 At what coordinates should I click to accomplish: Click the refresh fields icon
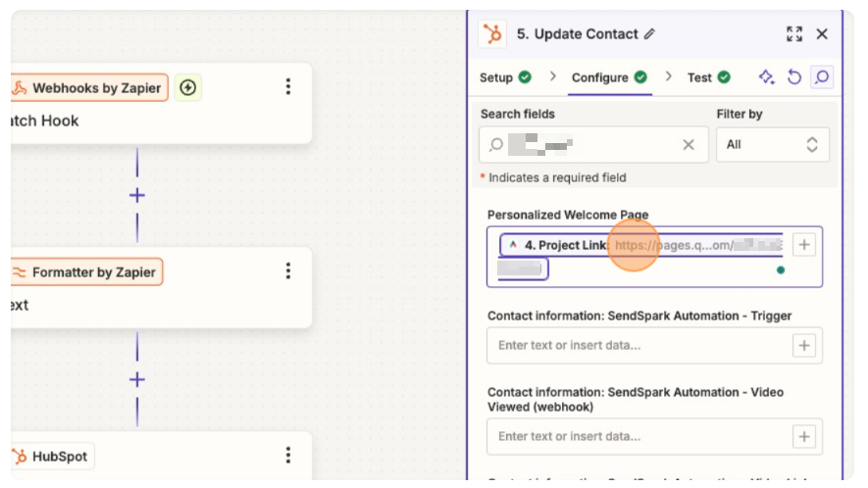click(794, 76)
